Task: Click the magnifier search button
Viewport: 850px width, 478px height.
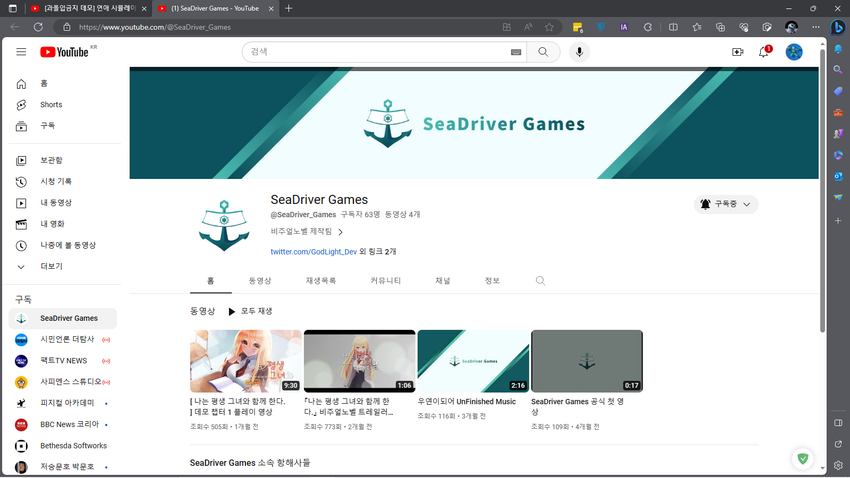Action: pyautogui.click(x=543, y=52)
